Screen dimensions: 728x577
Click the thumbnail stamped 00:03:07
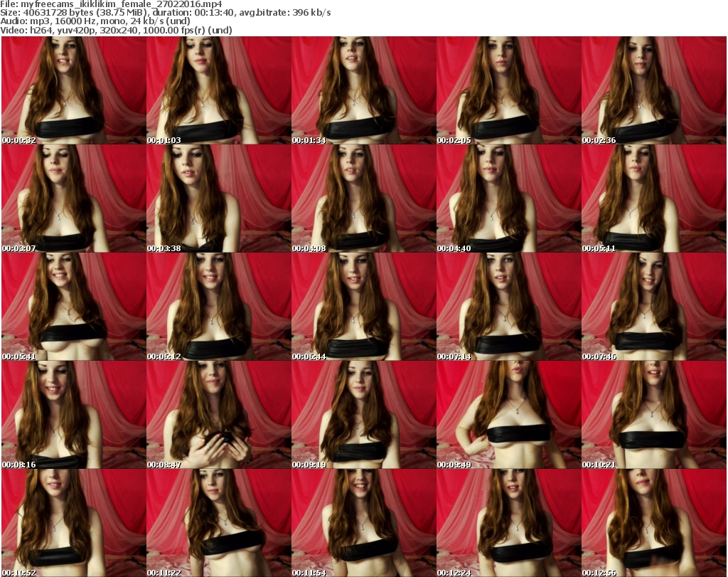(74, 198)
